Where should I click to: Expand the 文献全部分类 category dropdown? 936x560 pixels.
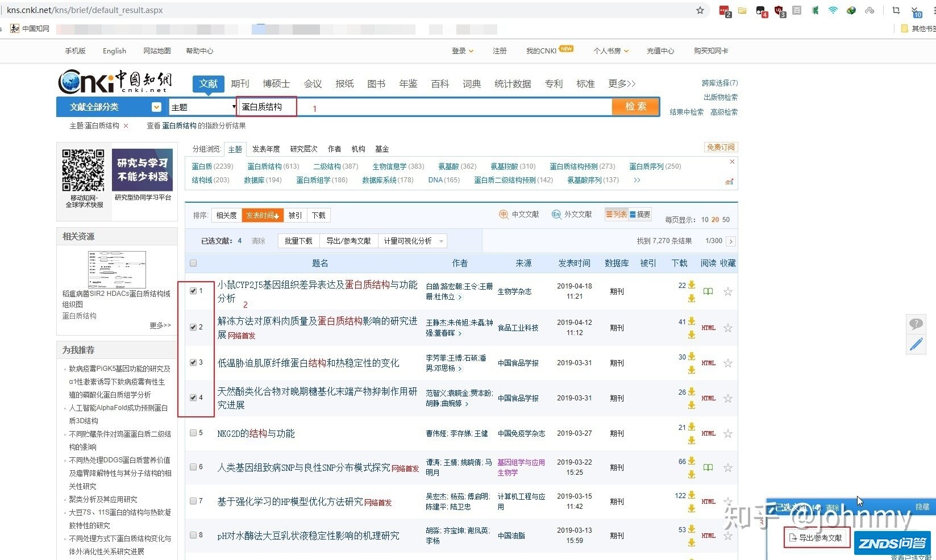[x=156, y=107]
